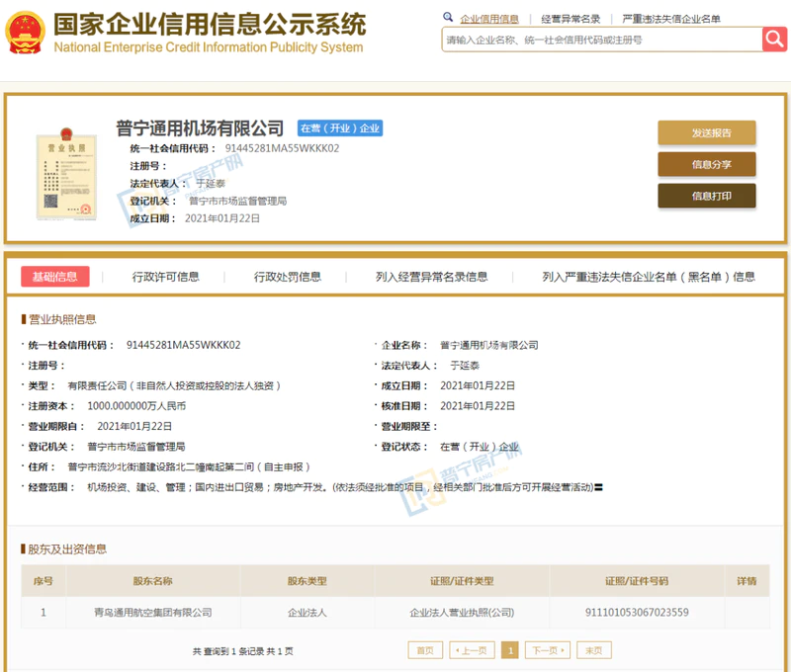
Task: Open the 行政处罚信息 tab
Action: coord(287,277)
